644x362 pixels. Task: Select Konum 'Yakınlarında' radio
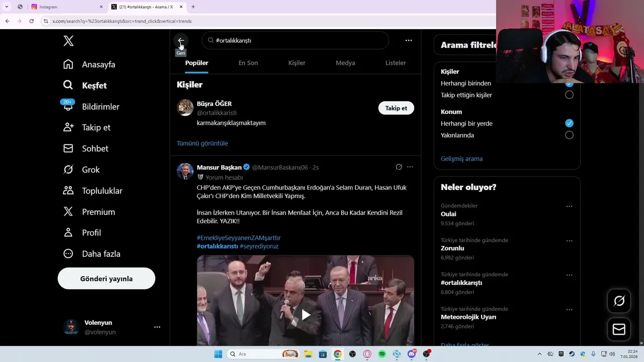(x=569, y=135)
